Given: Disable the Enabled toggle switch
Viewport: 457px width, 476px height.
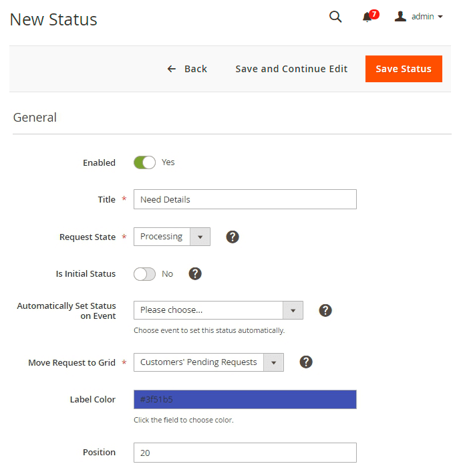Looking at the screenshot, I should click(144, 162).
